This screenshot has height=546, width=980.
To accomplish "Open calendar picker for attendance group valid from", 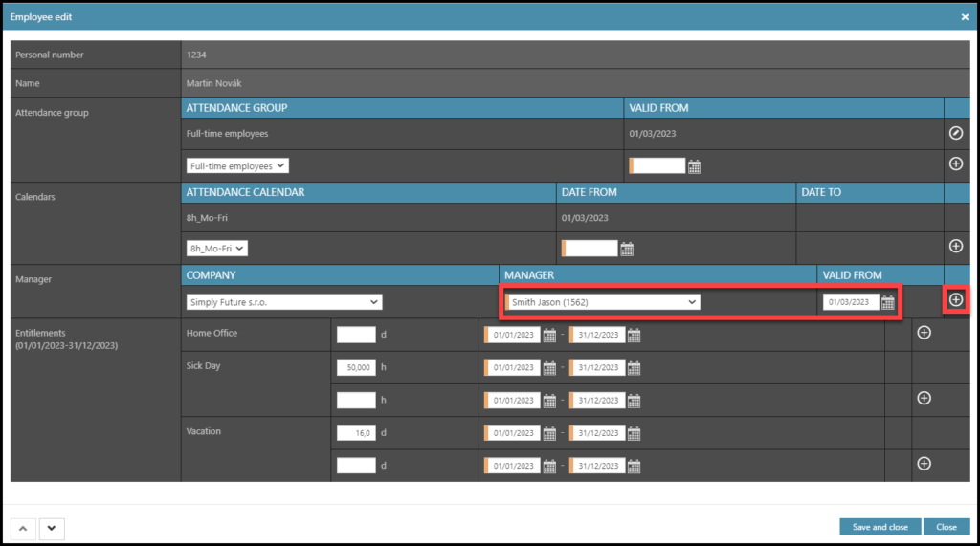I will [x=695, y=166].
